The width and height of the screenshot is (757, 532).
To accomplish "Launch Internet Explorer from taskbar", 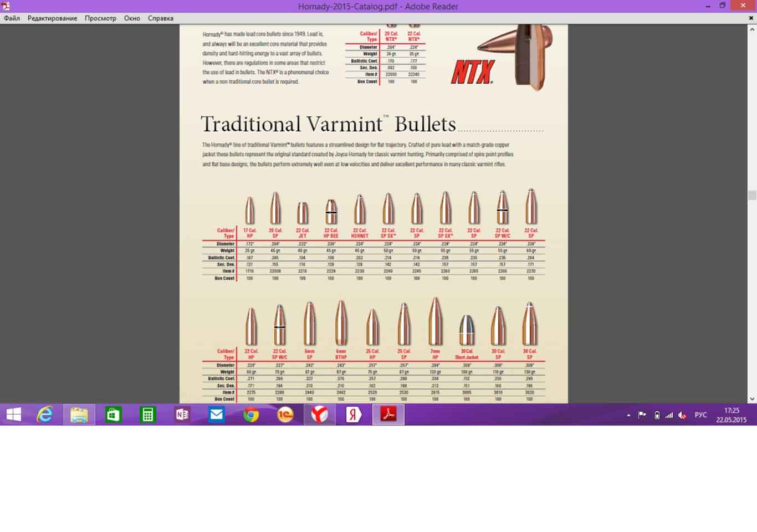I will (45, 415).
